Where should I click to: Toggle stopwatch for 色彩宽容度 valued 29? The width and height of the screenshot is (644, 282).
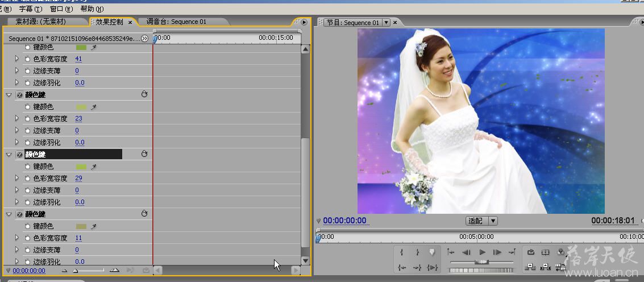27,179
